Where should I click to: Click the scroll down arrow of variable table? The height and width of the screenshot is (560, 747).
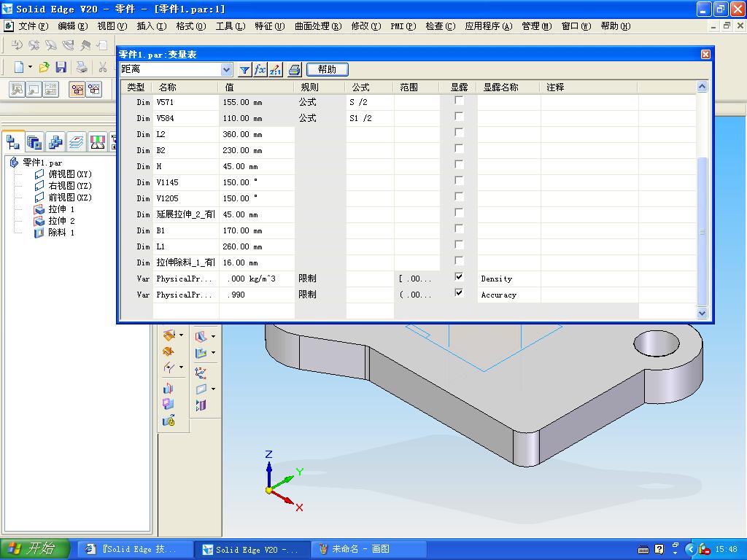coord(702,313)
